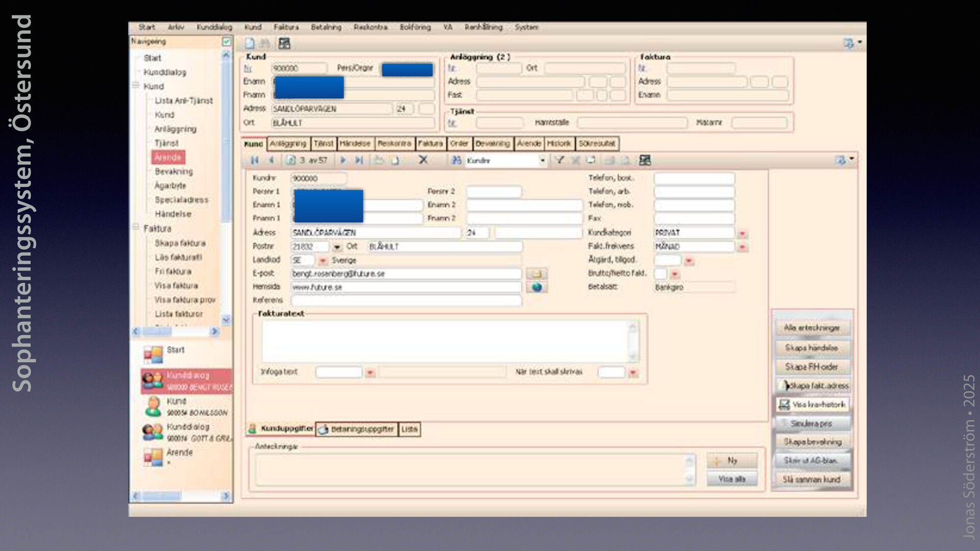Click the Skapa bevakning button
Image resolution: width=980 pixels, height=551 pixels.
(813, 442)
